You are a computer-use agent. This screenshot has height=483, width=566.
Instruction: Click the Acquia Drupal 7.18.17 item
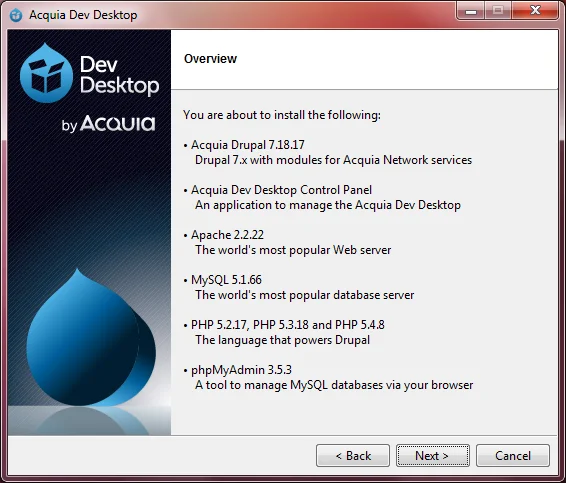tap(248, 145)
